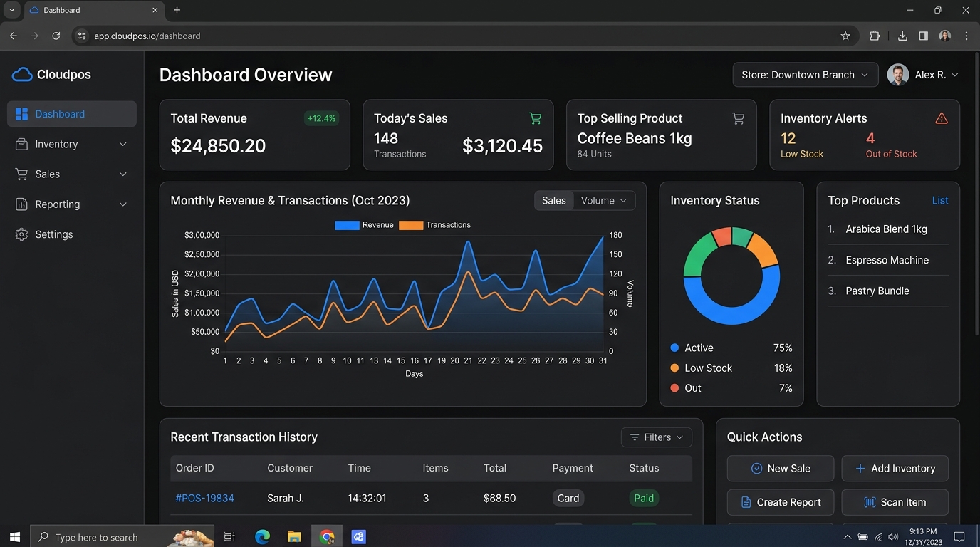The image size is (980, 547).
Task: Open the Volume dropdown on chart
Action: click(x=604, y=201)
